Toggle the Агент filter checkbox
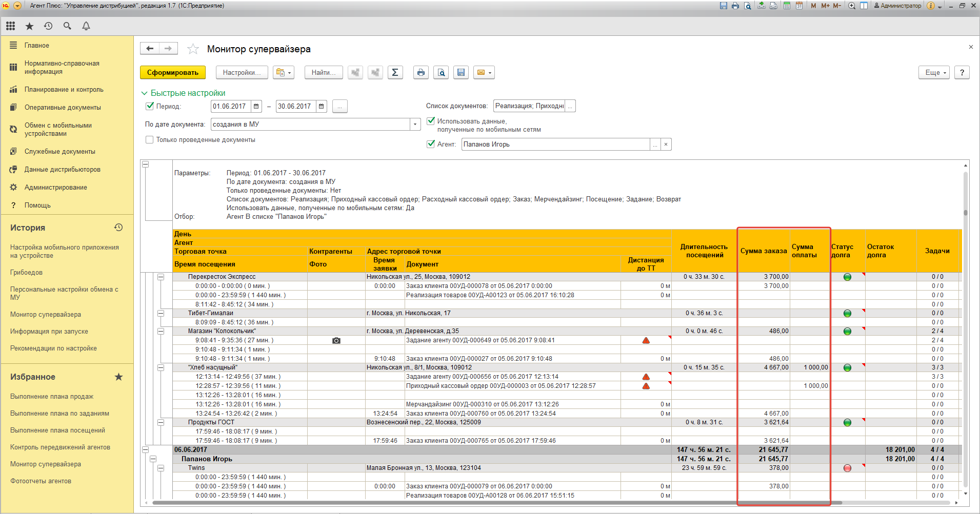This screenshot has width=980, height=514. coord(431,144)
